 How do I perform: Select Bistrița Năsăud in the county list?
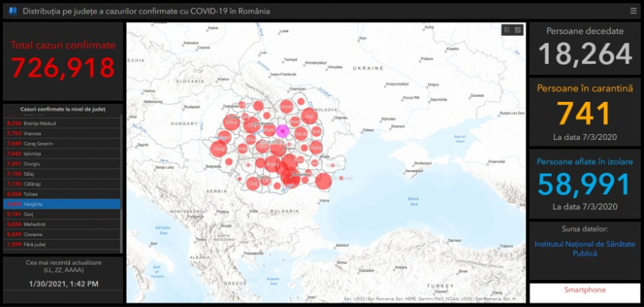61,123
